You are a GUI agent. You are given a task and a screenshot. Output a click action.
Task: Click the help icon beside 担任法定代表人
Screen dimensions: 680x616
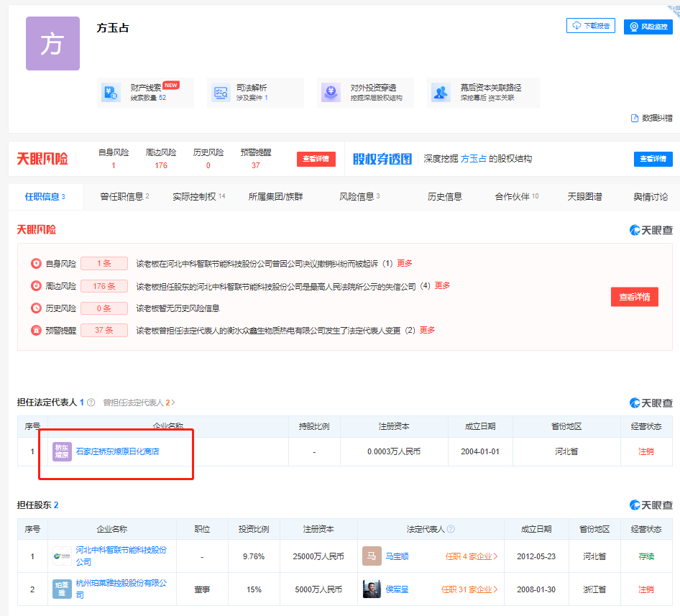pyautogui.click(x=91, y=403)
